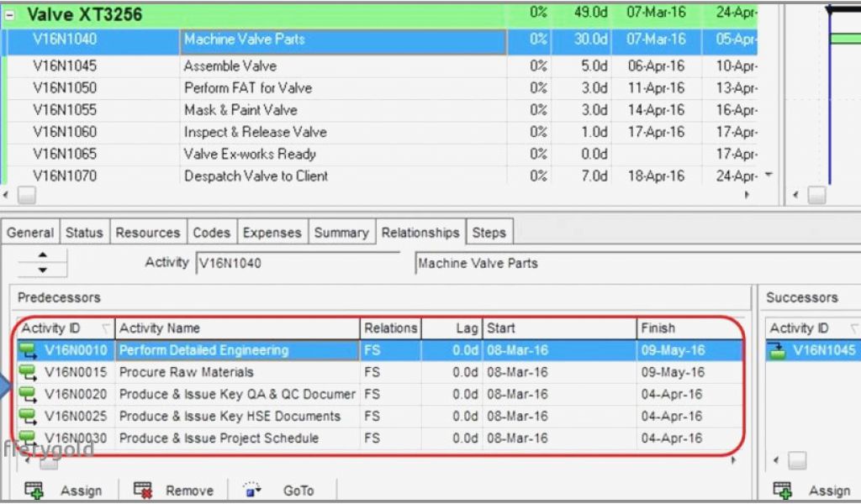Open the Steps tab
861x504 pixels.
point(489,233)
